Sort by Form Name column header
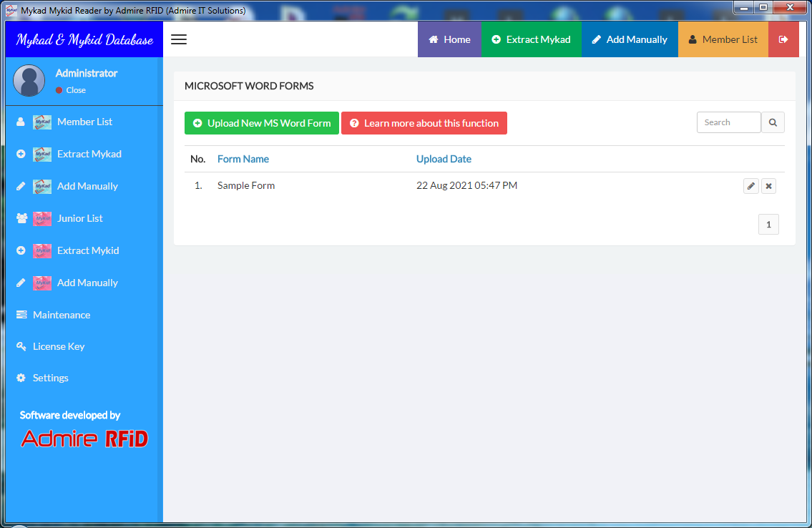Screen dimensions: 812x528 (243, 159)
